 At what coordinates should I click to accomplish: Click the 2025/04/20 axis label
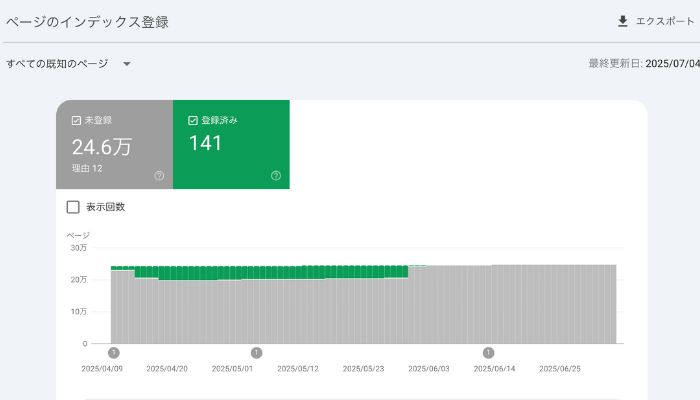[x=167, y=369]
